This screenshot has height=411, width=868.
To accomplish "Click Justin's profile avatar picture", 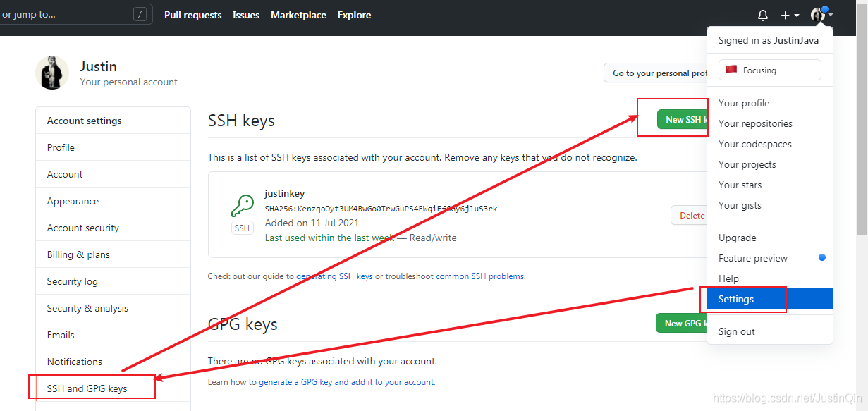I will [x=52, y=73].
